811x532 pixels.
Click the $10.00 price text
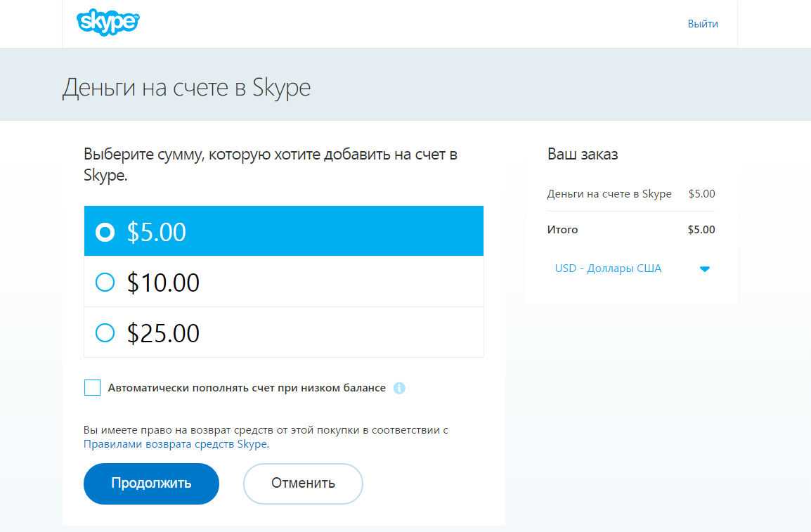click(163, 283)
